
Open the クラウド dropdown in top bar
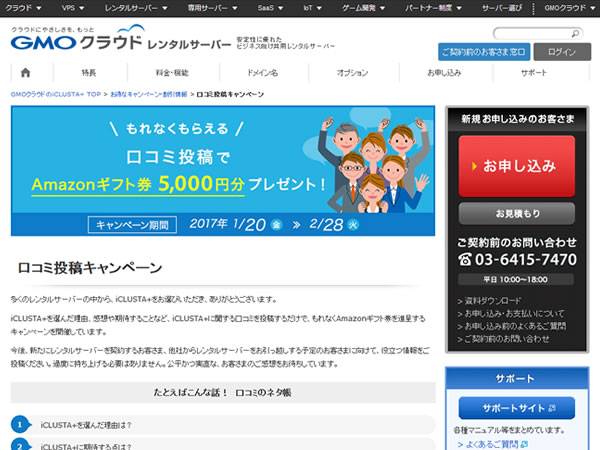23,8
